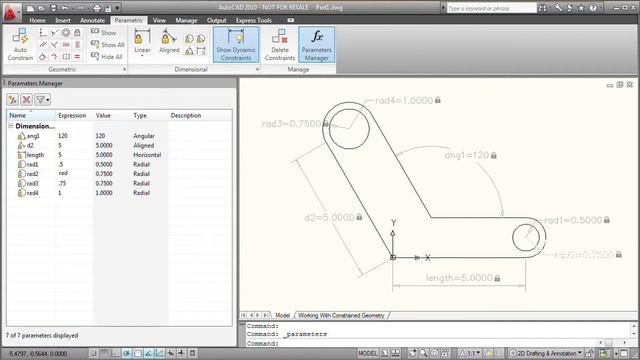Switch to the Home ribbon tab
Viewport: 640px width, 360px height.
coord(37,20)
